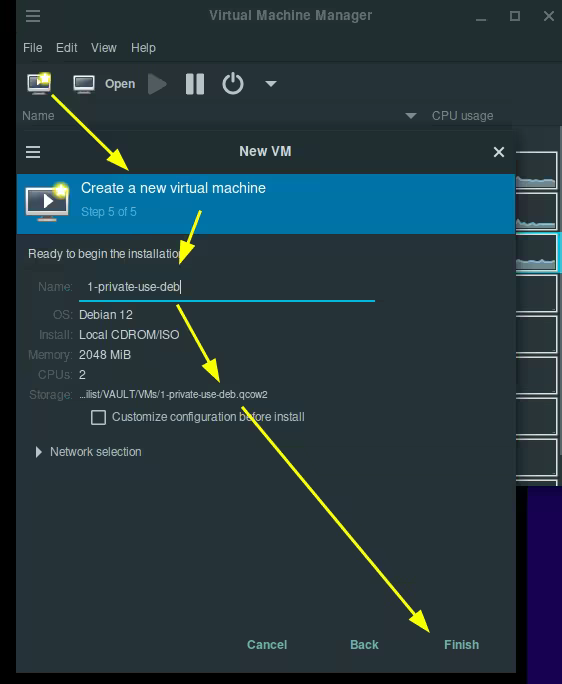Image resolution: width=562 pixels, height=684 pixels.
Task: Close the New VM dialog
Action: tap(499, 152)
